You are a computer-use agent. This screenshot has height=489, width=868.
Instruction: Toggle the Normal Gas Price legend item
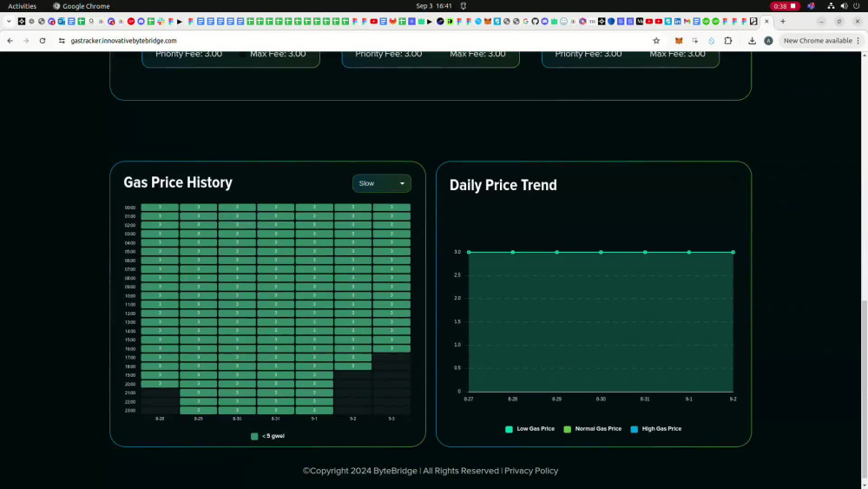[x=592, y=429]
